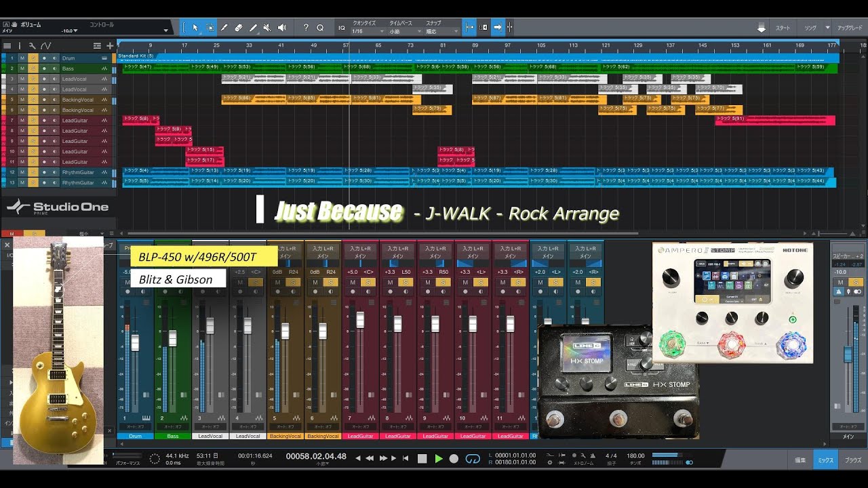Click the Upgrade button
The image size is (868, 488).
(850, 28)
